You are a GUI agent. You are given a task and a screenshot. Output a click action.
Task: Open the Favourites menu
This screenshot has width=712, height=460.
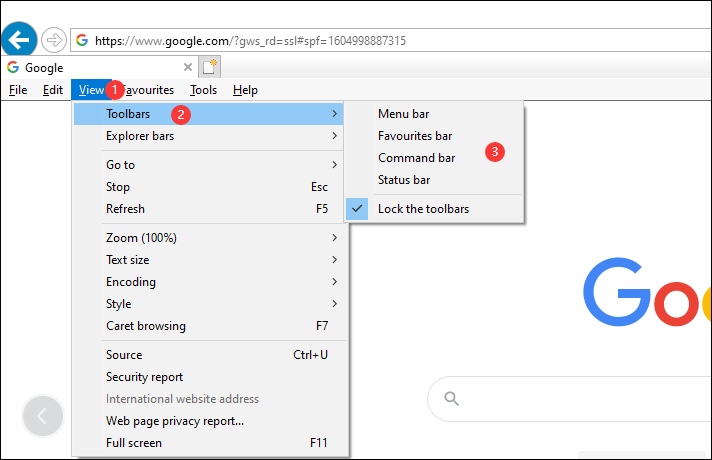148,90
